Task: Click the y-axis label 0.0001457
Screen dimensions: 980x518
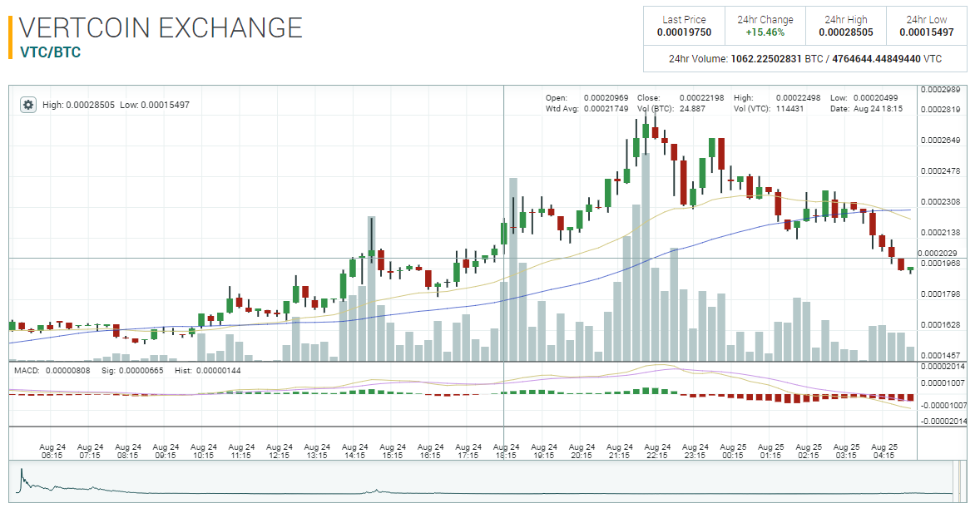Action: [940, 356]
